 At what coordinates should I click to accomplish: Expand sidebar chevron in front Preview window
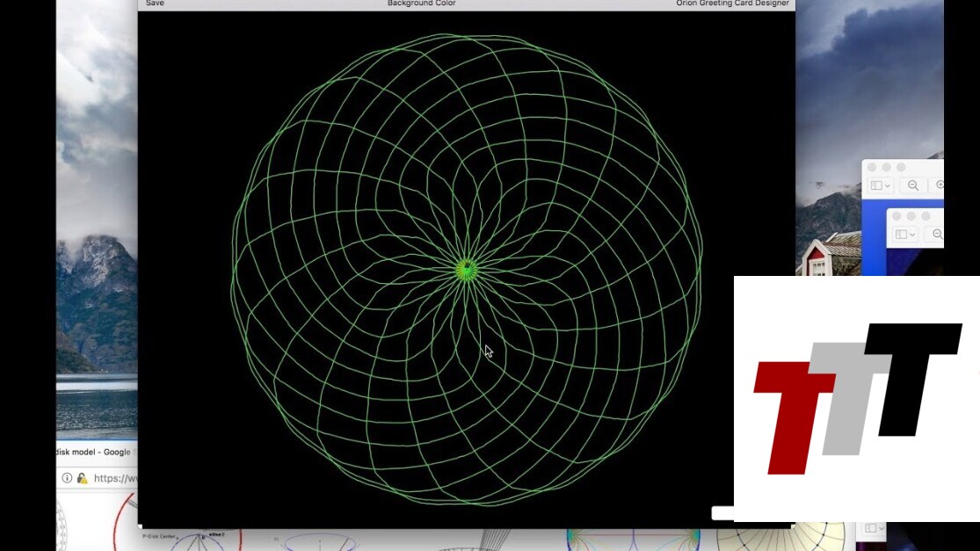[x=912, y=235]
